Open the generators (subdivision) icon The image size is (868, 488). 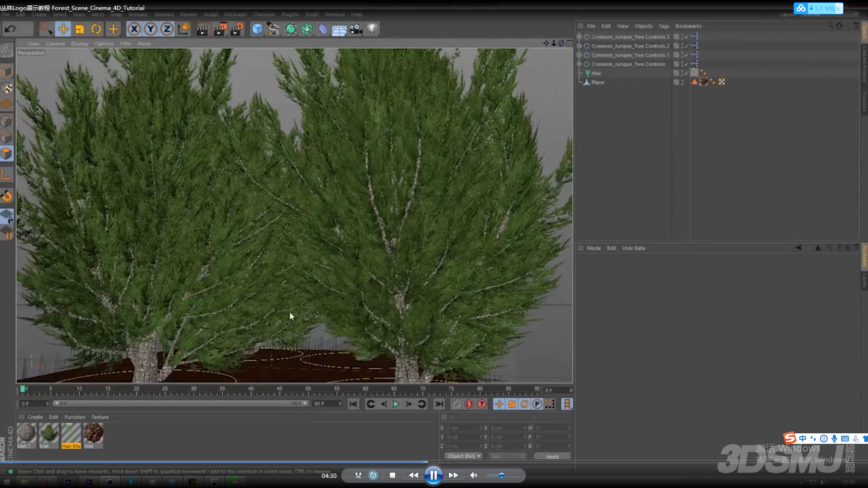point(290,29)
